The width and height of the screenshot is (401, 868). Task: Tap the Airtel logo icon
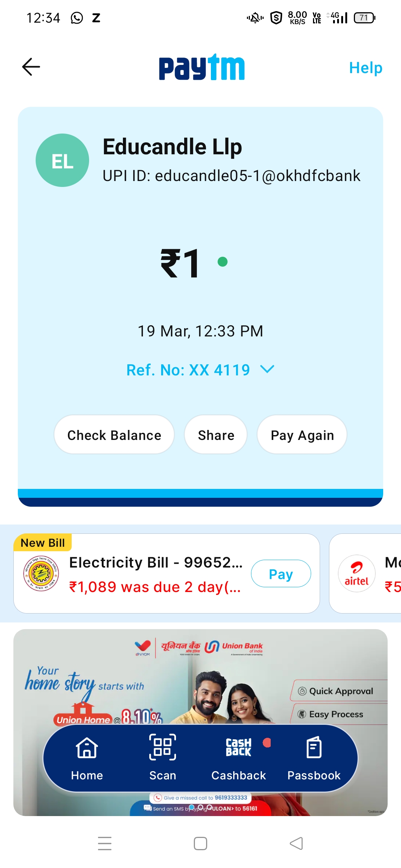coord(356,573)
